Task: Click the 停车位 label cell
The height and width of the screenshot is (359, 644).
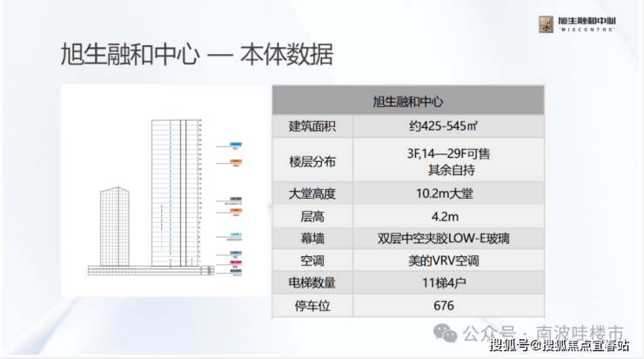Action: pos(312,306)
